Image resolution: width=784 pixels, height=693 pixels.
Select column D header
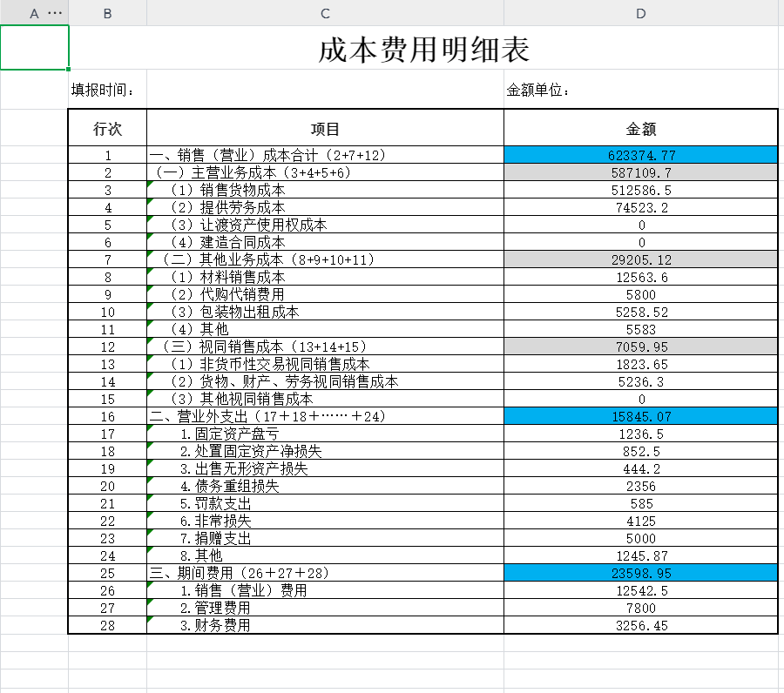(x=641, y=13)
